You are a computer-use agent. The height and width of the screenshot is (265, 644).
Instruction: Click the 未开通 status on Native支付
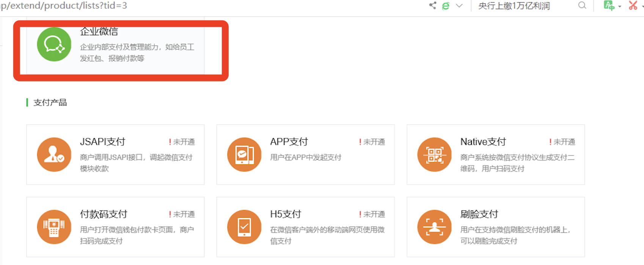[562, 142]
